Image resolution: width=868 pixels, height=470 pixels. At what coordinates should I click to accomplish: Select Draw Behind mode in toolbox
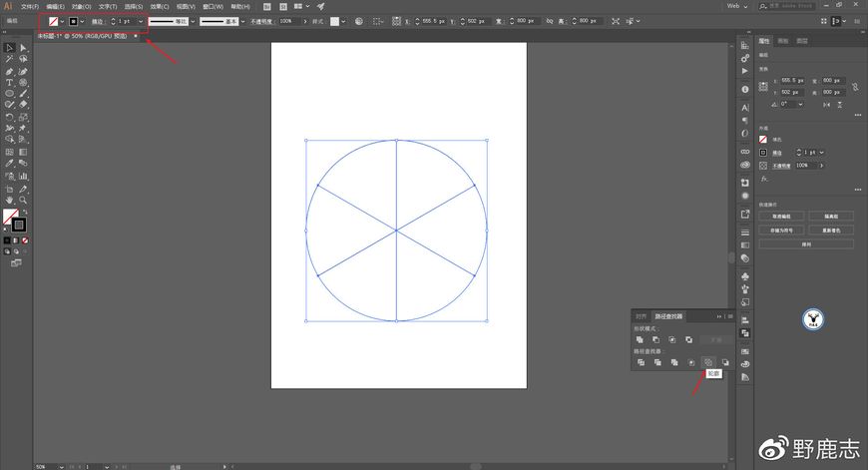click(x=16, y=251)
